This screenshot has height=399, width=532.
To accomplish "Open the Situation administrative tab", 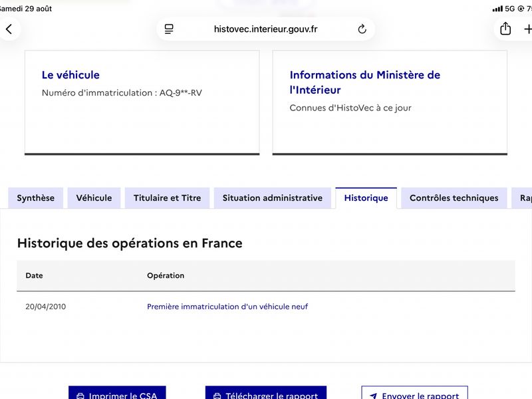I will click(273, 198).
